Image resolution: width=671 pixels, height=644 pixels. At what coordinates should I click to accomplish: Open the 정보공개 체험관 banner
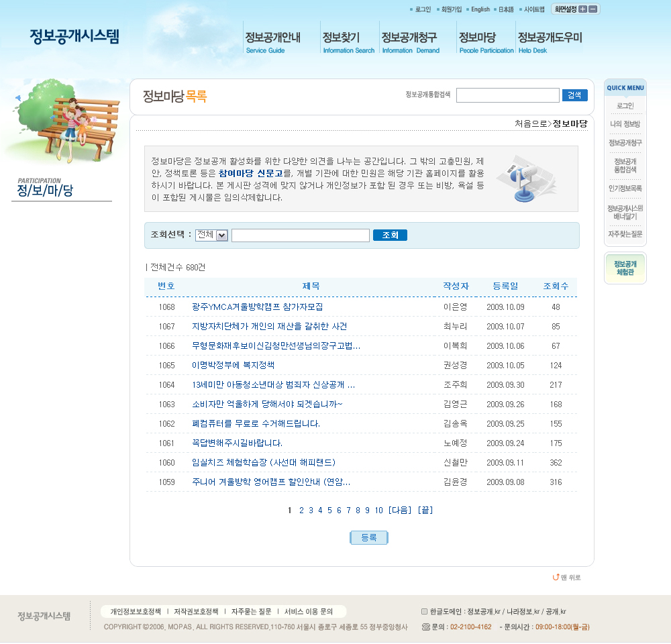coord(625,268)
